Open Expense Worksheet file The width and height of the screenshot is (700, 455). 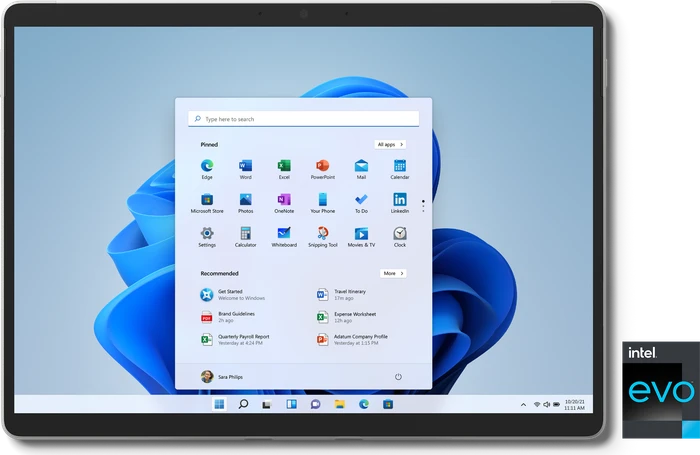click(x=346, y=317)
